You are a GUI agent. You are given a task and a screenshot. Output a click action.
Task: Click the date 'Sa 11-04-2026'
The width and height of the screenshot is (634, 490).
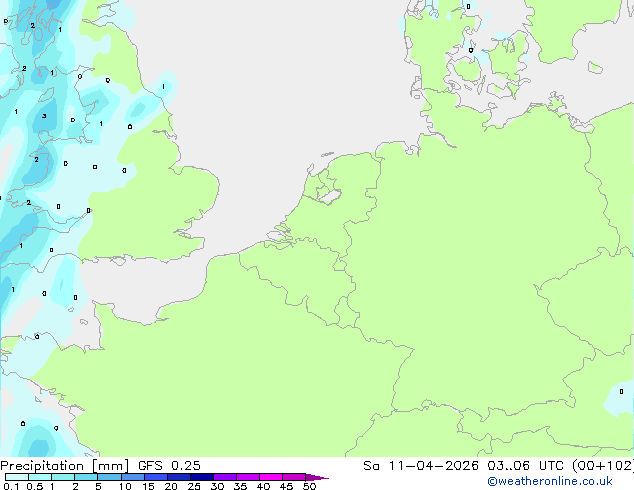point(421,466)
